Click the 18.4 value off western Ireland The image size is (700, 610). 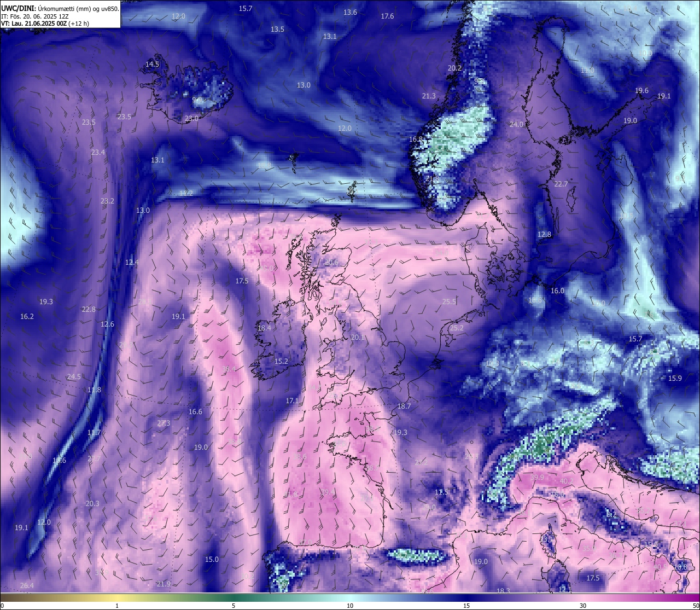264,328
